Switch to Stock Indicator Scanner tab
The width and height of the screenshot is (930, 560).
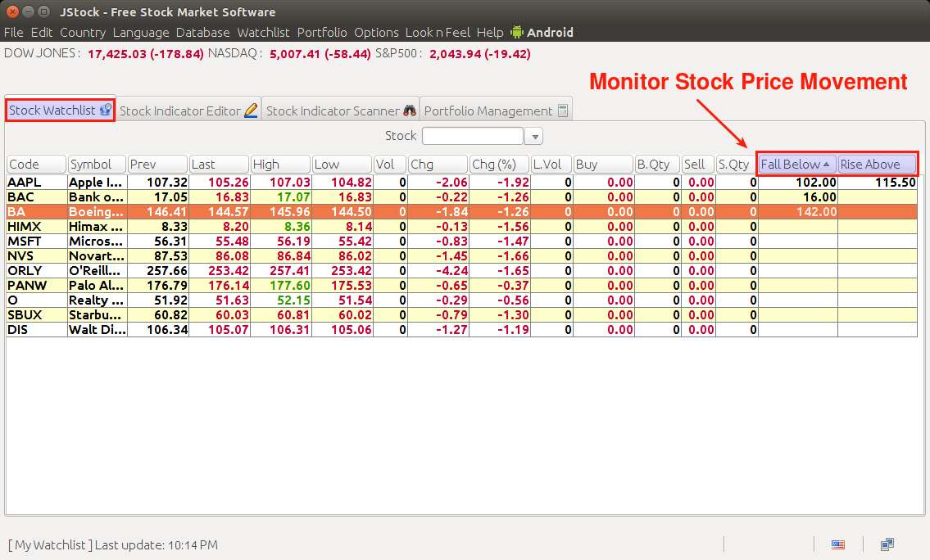pos(340,111)
